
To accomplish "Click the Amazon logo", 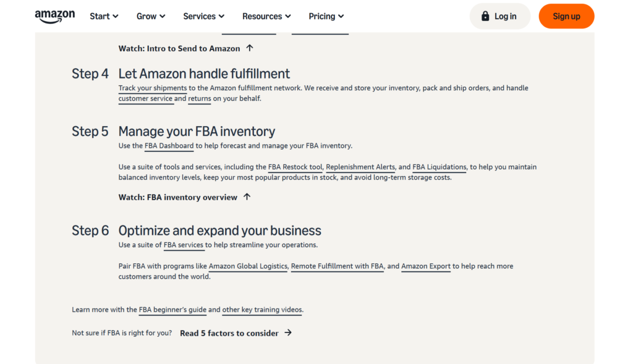I will pos(54,16).
